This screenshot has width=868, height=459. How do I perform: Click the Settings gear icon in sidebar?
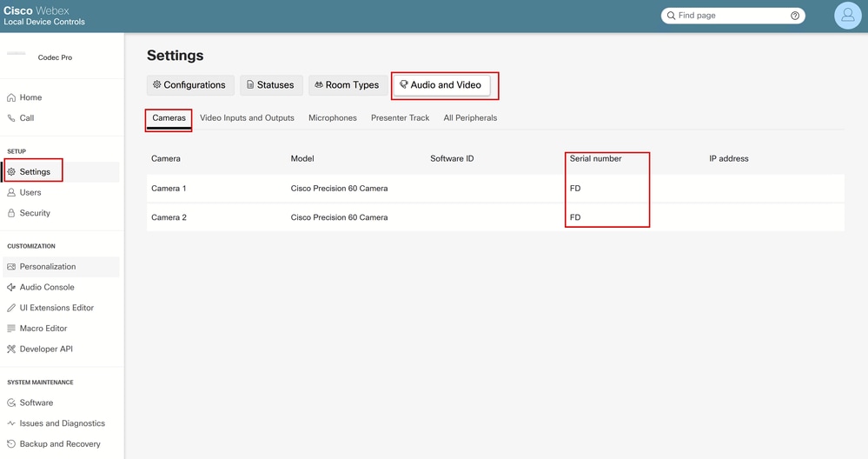click(11, 171)
